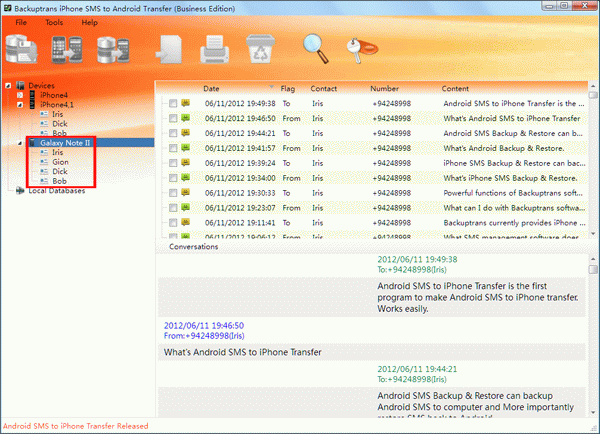Select Iris under iPhone4,1
Screen dimensions: 600x434
57,114
